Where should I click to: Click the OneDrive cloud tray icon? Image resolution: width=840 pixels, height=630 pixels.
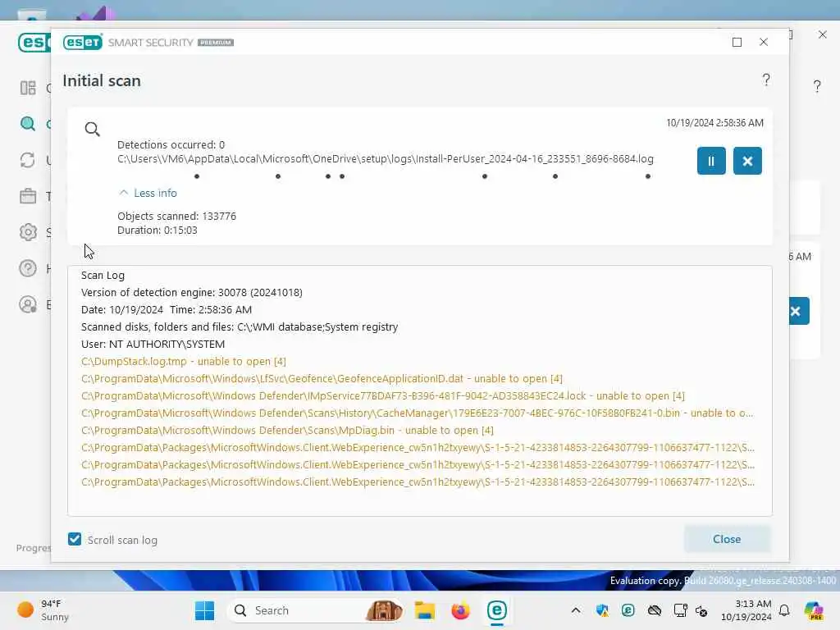(654, 610)
